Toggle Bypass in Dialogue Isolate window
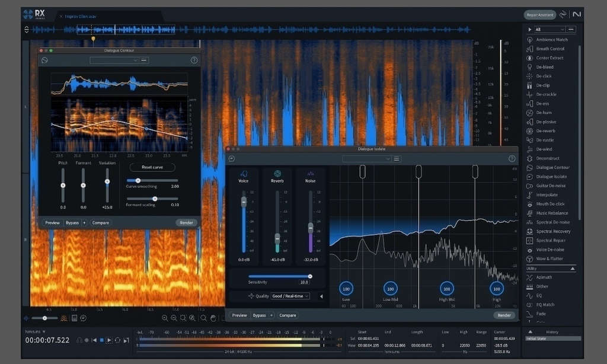This screenshot has height=364, width=607. point(259,315)
